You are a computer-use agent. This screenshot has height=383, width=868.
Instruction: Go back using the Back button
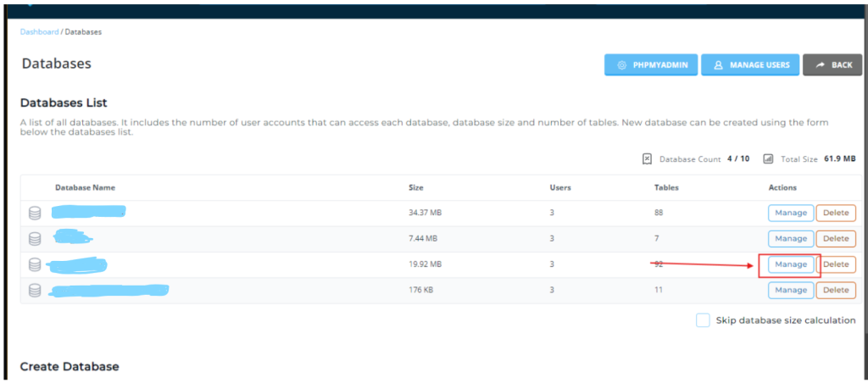[832, 65]
